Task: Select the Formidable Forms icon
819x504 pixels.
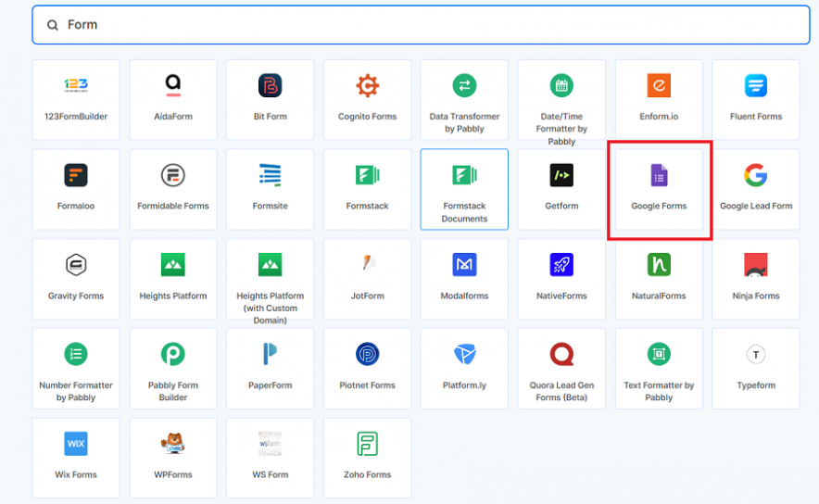Action: [173, 175]
